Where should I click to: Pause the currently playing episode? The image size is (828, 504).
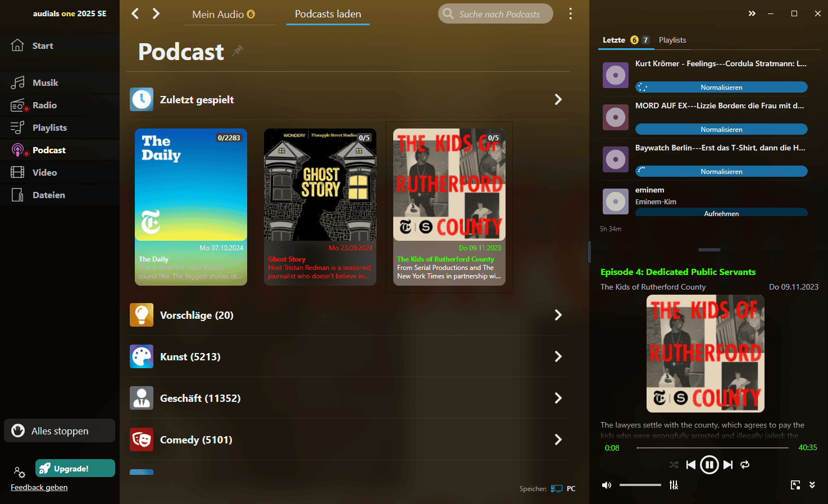coord(709,465)
